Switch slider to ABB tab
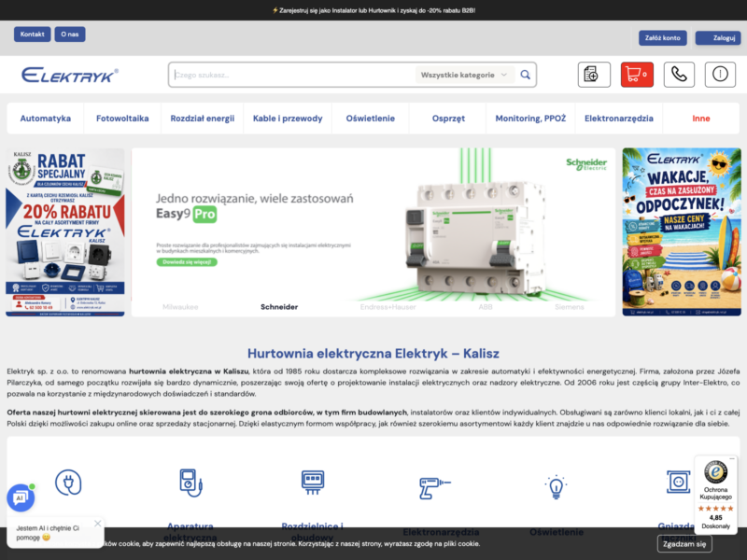Screen dimensions: 747x560 [x=486, y=307]
